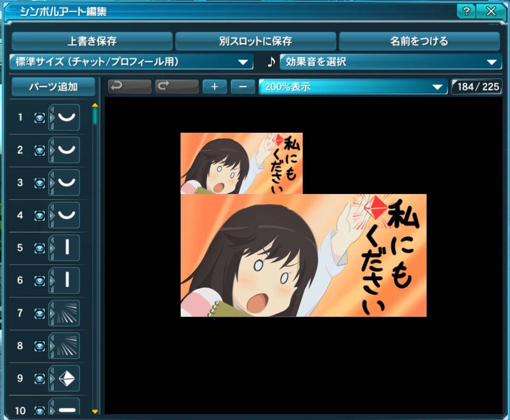Click layer list scroll down arrow
510x420 pixels.
click(95, 411)
